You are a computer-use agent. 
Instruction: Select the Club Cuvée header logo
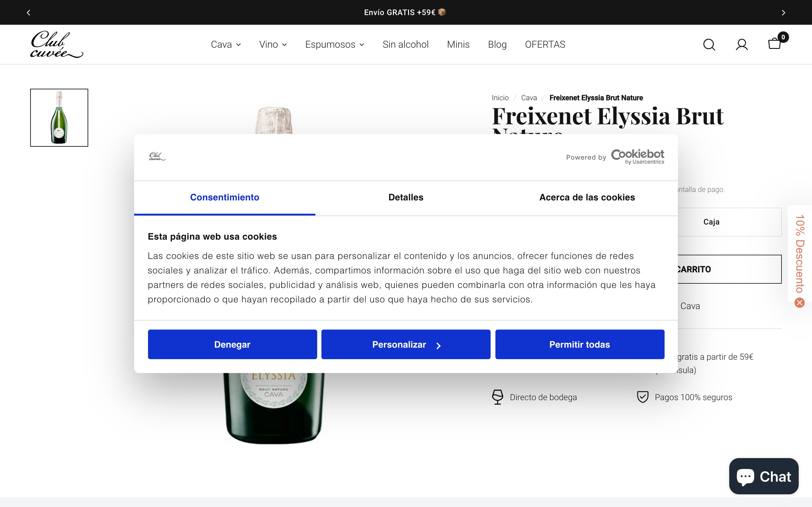[56, 44]
